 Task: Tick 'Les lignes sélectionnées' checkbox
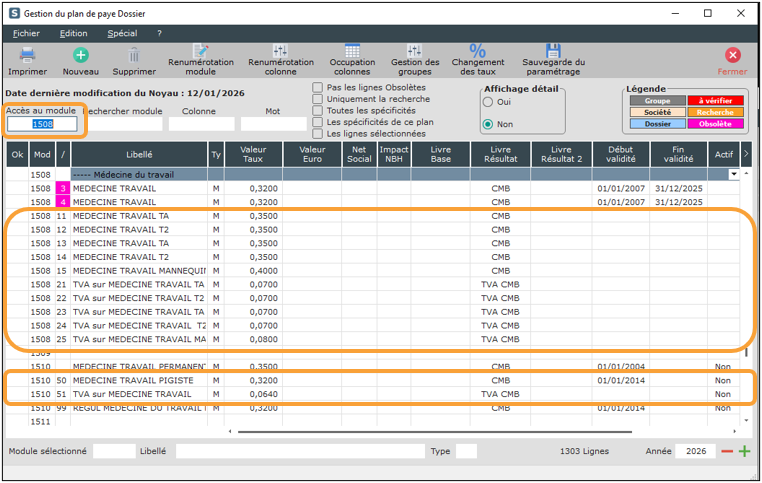(318, 133)
